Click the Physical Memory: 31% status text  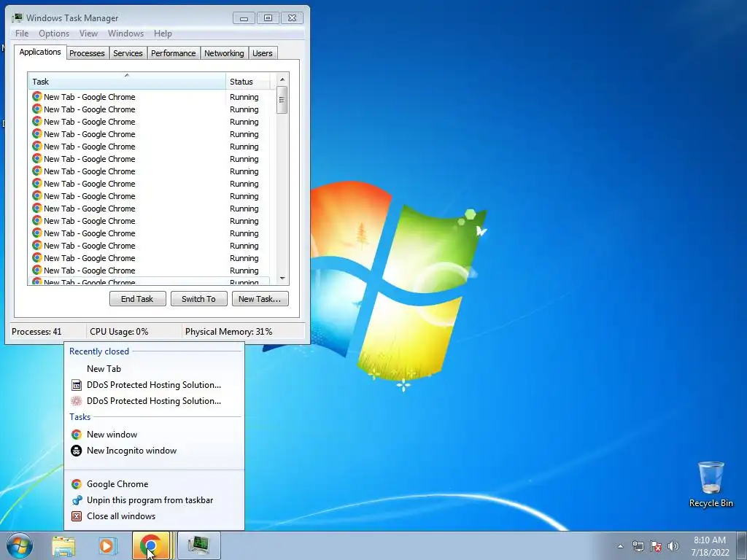(228, 332)
